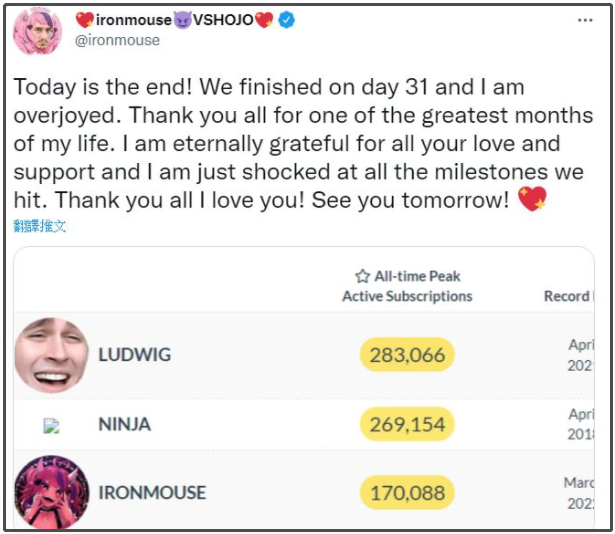Click the ironmouse VSHOJO display name
This screenshot has width=615, height=534.
coord(177,20)
